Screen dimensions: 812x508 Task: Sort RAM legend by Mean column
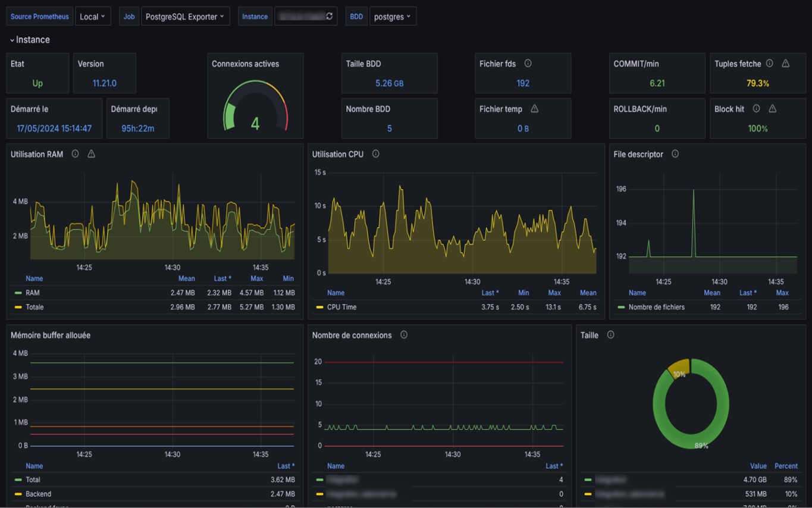coord(186,278)
